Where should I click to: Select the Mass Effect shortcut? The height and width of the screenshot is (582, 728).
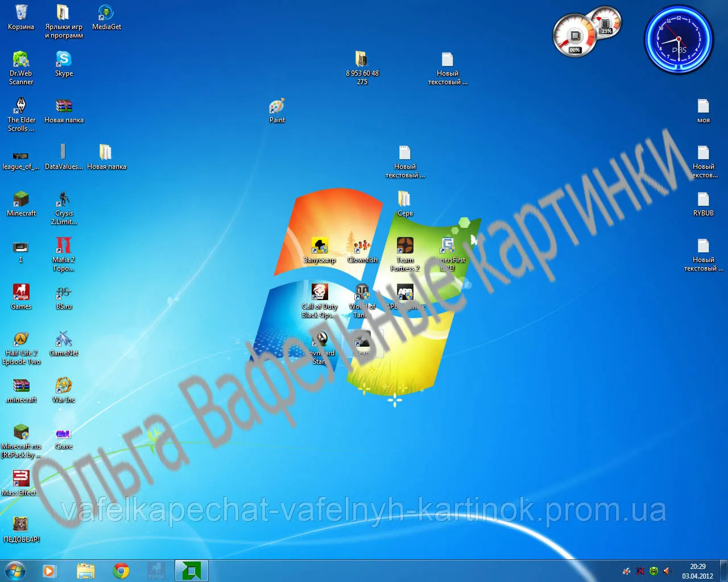coord(21,483)
